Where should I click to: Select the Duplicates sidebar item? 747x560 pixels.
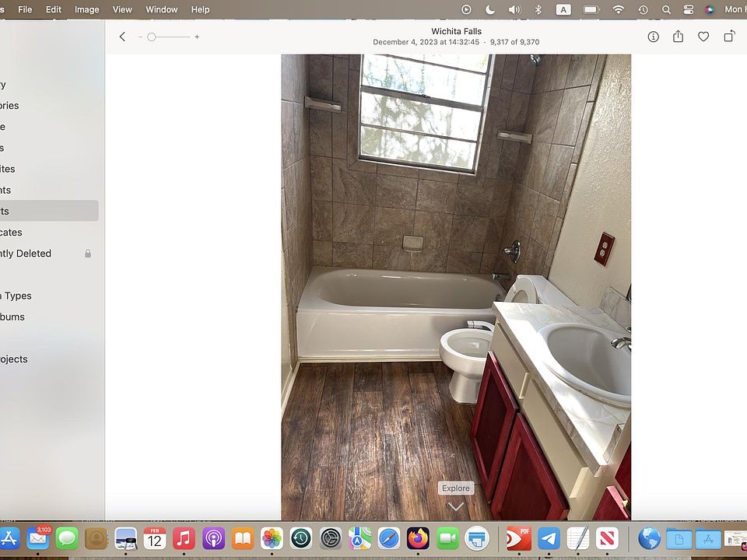click(x=47, y=233)
